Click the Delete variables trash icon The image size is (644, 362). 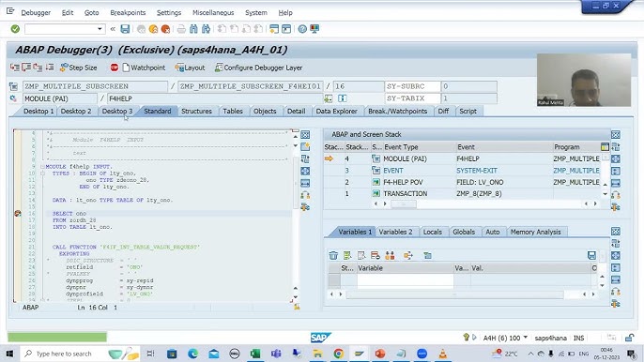[x=333, y=256]
